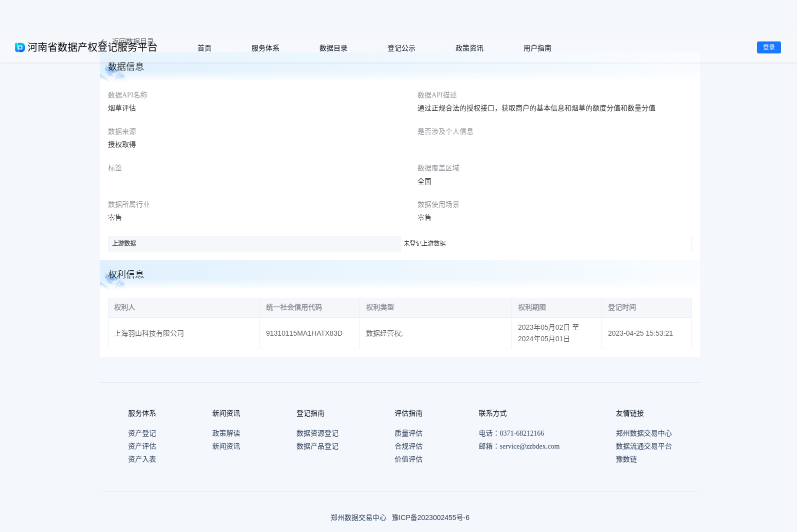
Task: Open footer link 质量评估
Action: (x=408, y=433)
